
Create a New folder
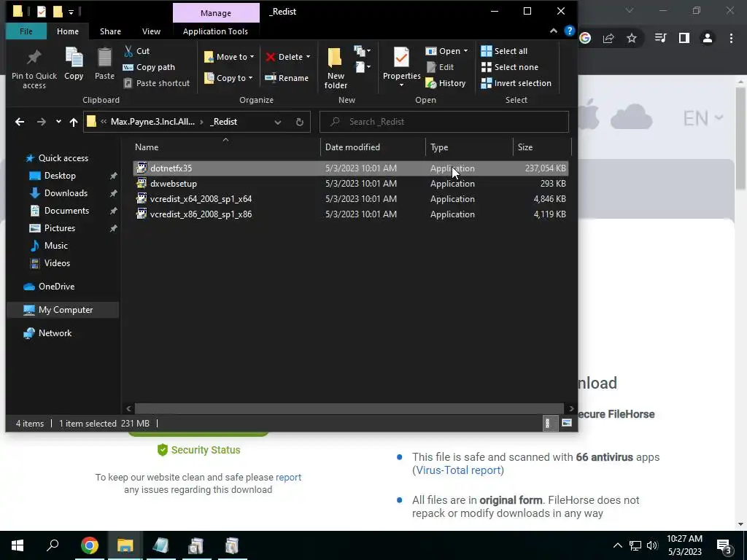(x=336, y=68)
